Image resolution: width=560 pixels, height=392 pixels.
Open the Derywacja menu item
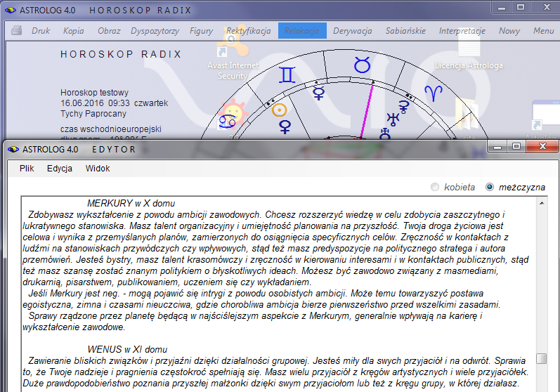tap(353, 31)
